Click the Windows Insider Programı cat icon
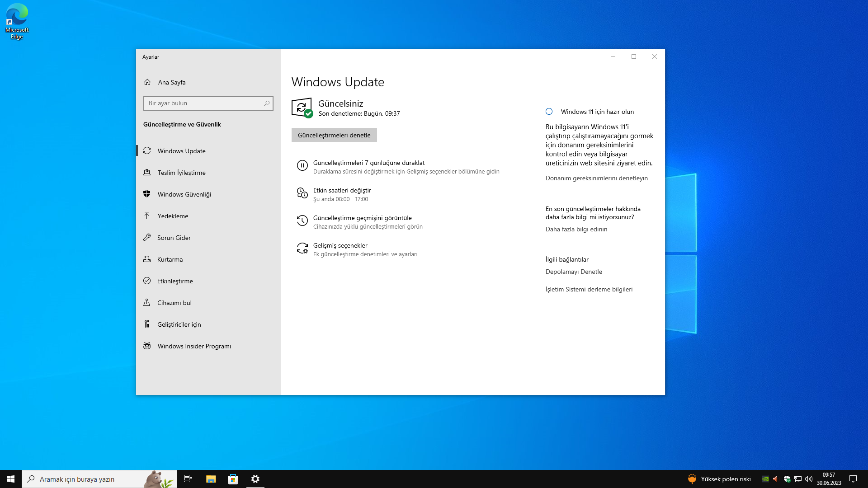The height and width of the screenshot is (488, 868). tap(147, 346)
